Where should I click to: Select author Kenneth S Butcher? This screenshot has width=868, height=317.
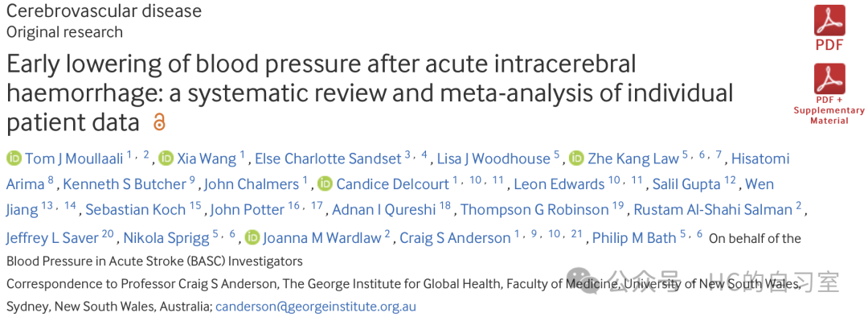(124, 184)
